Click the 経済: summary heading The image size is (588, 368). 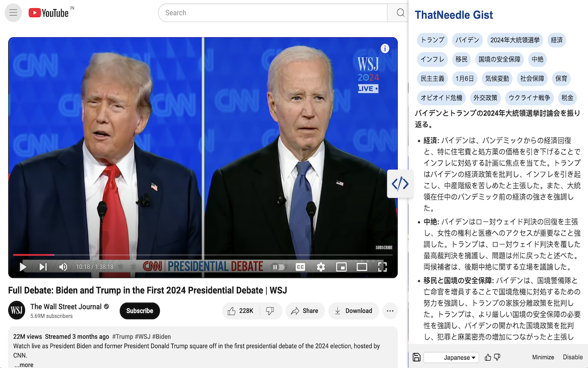[432, 140]
